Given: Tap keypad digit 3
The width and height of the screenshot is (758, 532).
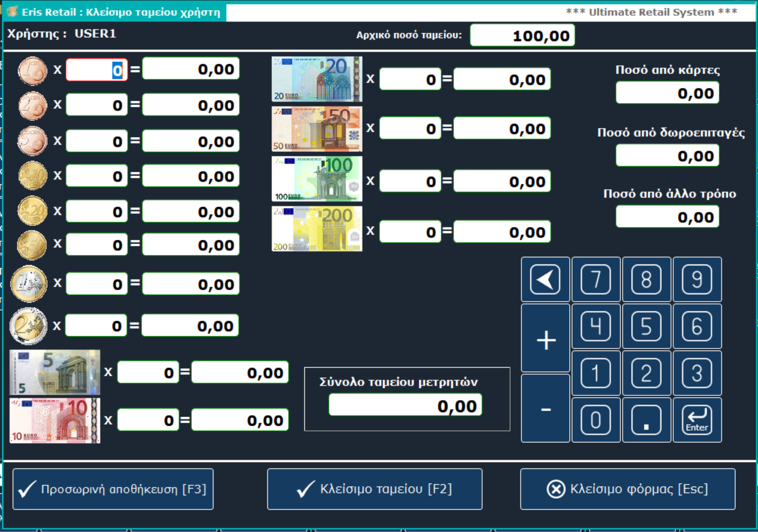Looking at the screenshot, I should pos(697,373).
